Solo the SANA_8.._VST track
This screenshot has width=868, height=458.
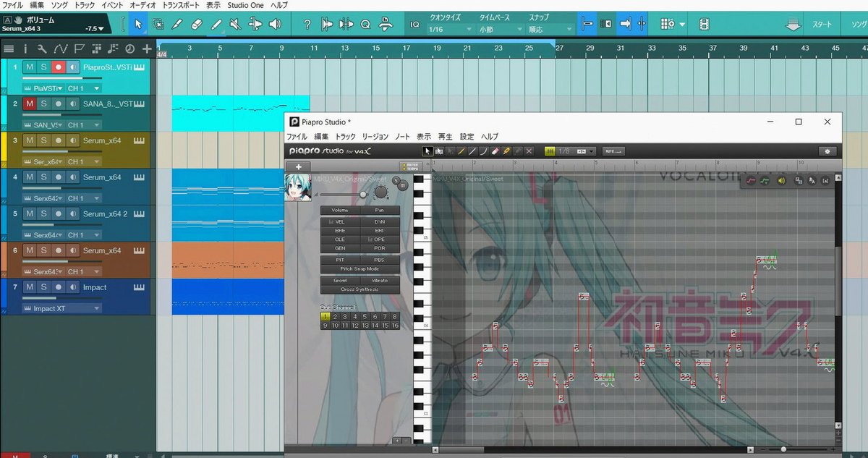coord(43,103)
